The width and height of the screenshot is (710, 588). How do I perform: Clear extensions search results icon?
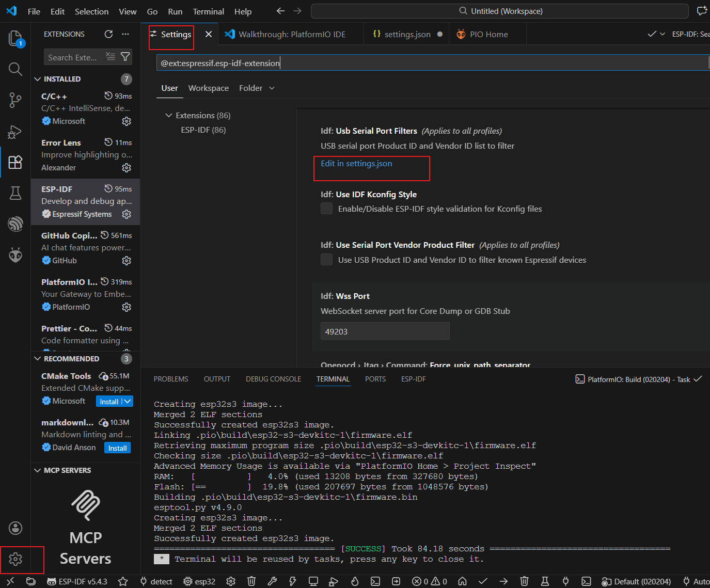point(111,57)
